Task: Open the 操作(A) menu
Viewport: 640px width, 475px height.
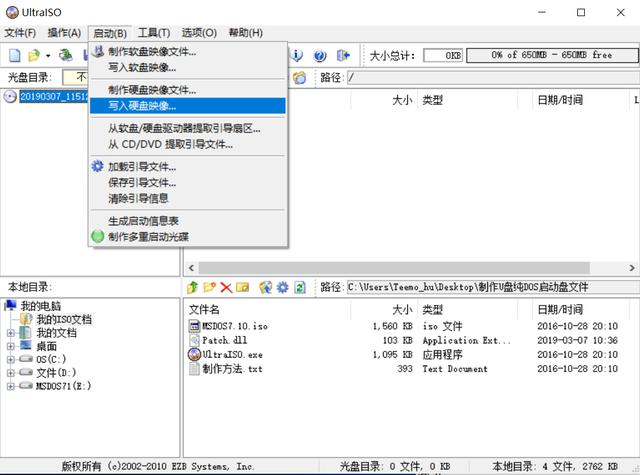Action: pyautogui.click(x=64, y=33)
